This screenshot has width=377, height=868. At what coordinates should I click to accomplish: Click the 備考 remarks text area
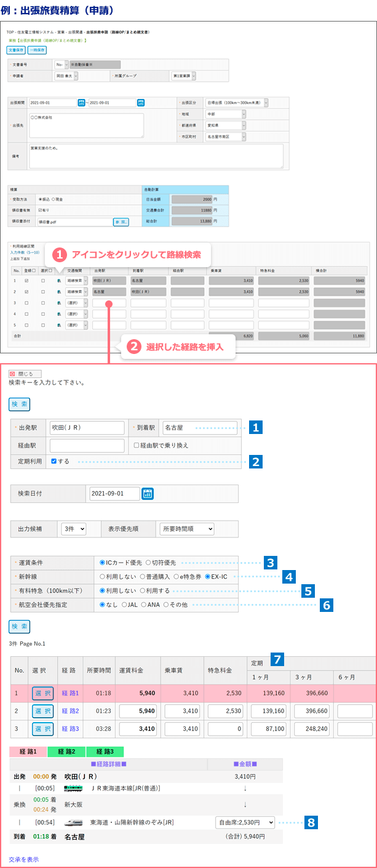156,156
